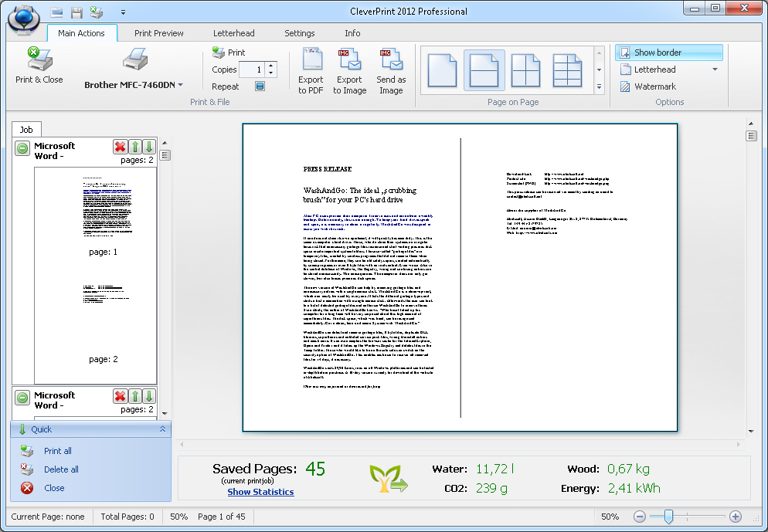Open the Info tab
The image size is (768, 532).
click(x=352, y=33)
